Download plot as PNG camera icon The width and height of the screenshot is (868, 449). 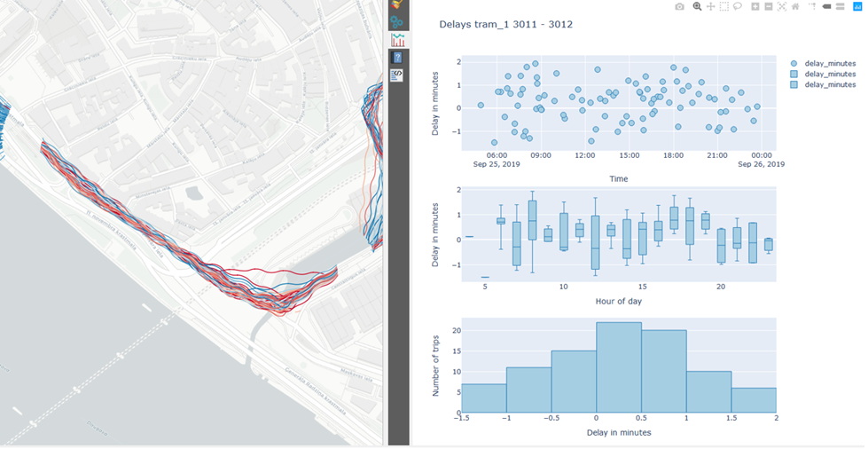coord(679,6)
